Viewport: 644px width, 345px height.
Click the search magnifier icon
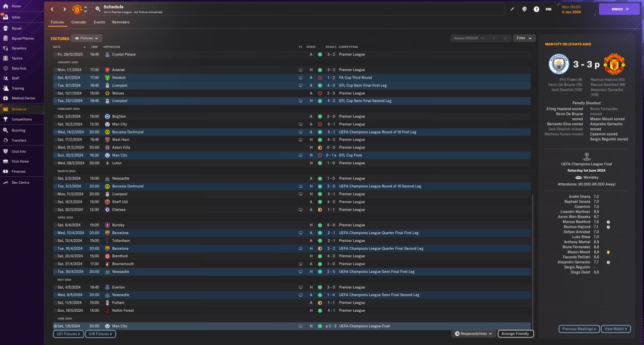tap(98, 9)
